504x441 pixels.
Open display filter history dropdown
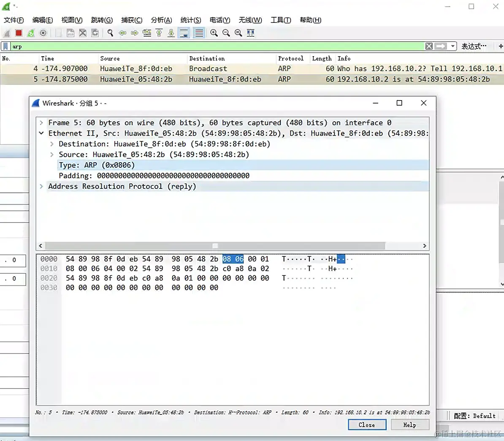(x=453, y=46)
